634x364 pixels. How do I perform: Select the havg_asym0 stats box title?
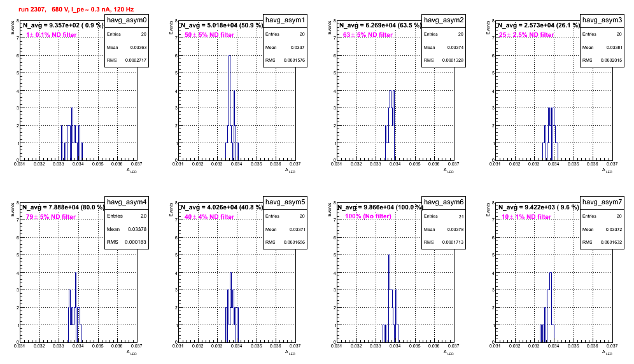127,20
